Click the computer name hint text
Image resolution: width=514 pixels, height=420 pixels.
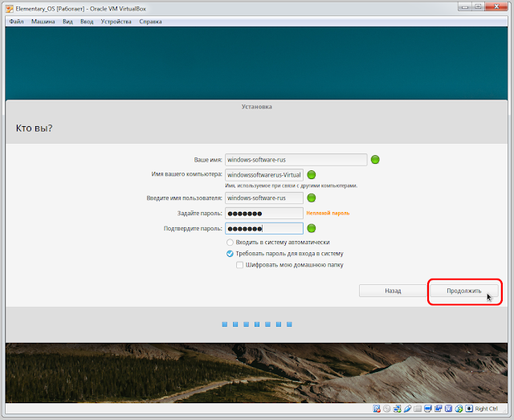[291, 186]
